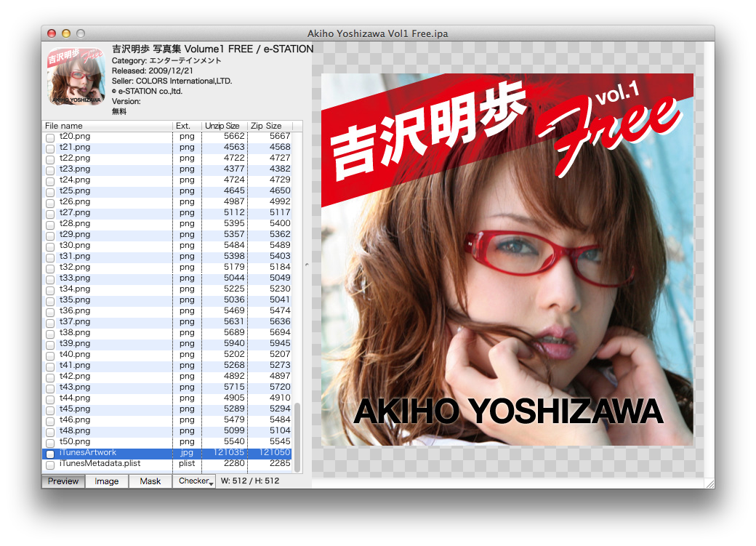Screen dimensions: 756x546
Task: Select the t38.png file row
Action: (167, 332)
